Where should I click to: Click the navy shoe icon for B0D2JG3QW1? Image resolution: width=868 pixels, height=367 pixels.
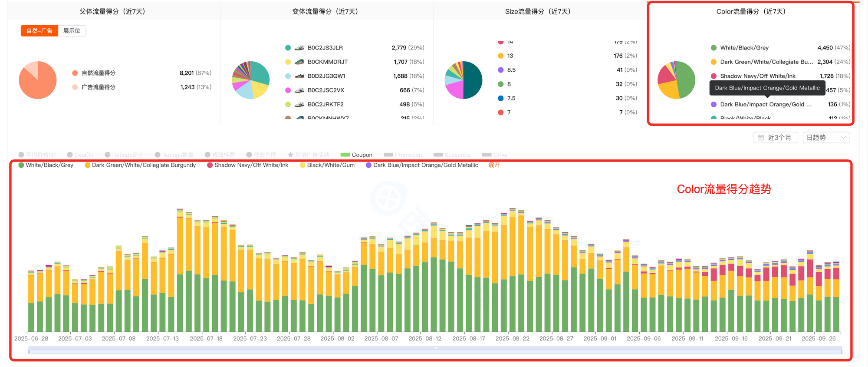[x=299, y=76]
